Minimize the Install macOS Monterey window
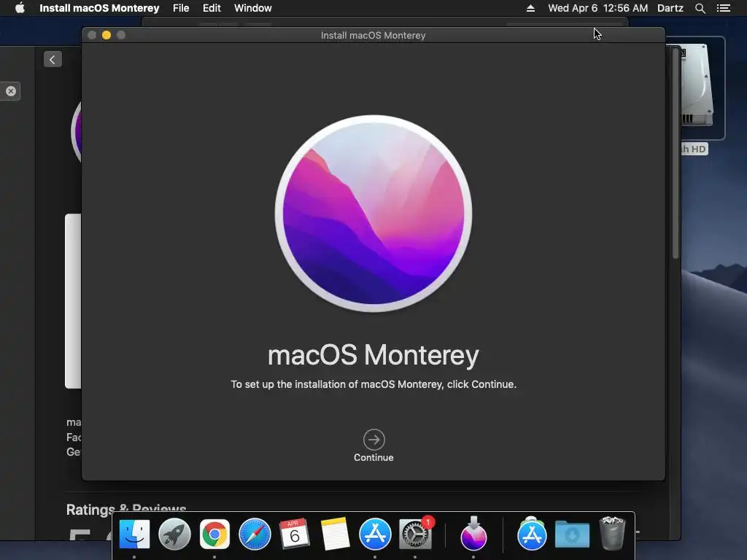Screen dimensions: 747x560 pos(107,35)
